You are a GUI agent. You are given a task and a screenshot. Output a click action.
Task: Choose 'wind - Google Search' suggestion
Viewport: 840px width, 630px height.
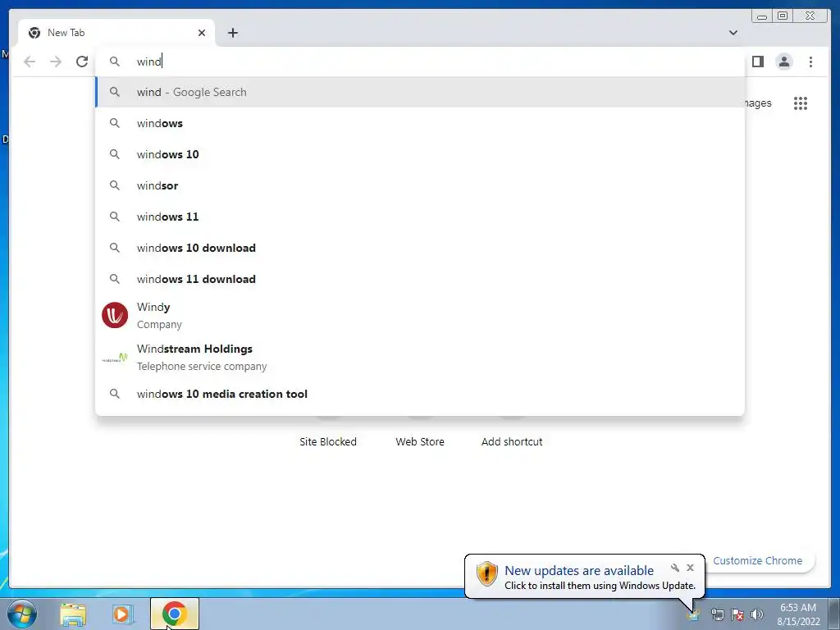(420, 92)
